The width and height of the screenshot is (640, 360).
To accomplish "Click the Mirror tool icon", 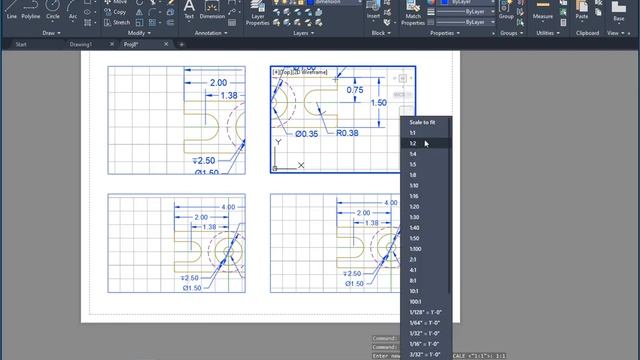I will click(x=139, y=12).
